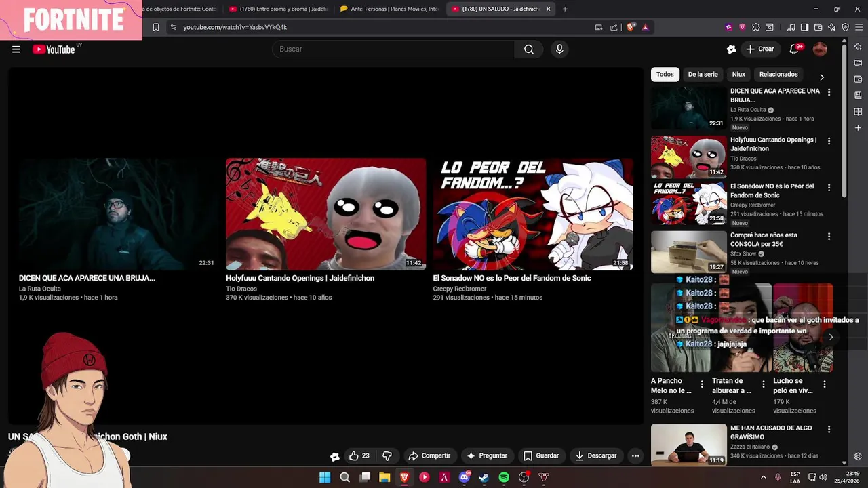Open Steam from the taskbar
This screenshot has width=868, height=488.
pos(484,477)
